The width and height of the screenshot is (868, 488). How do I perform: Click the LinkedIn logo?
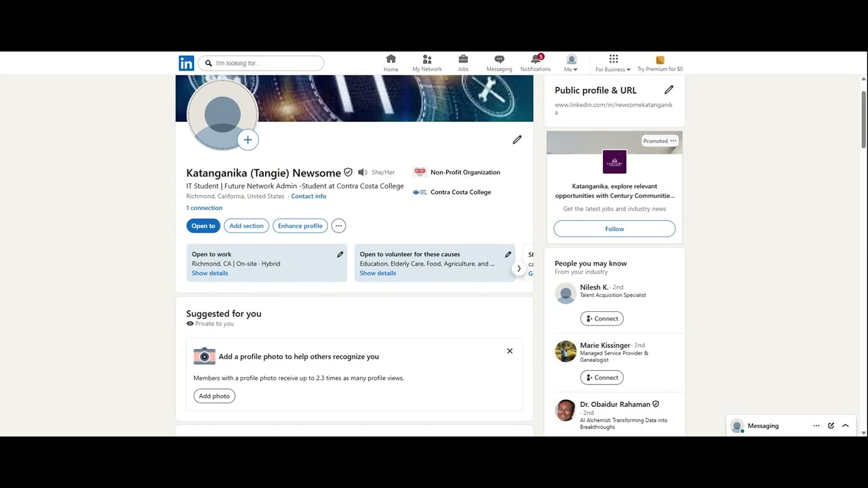pyautogui.click(x=186, y=63)
